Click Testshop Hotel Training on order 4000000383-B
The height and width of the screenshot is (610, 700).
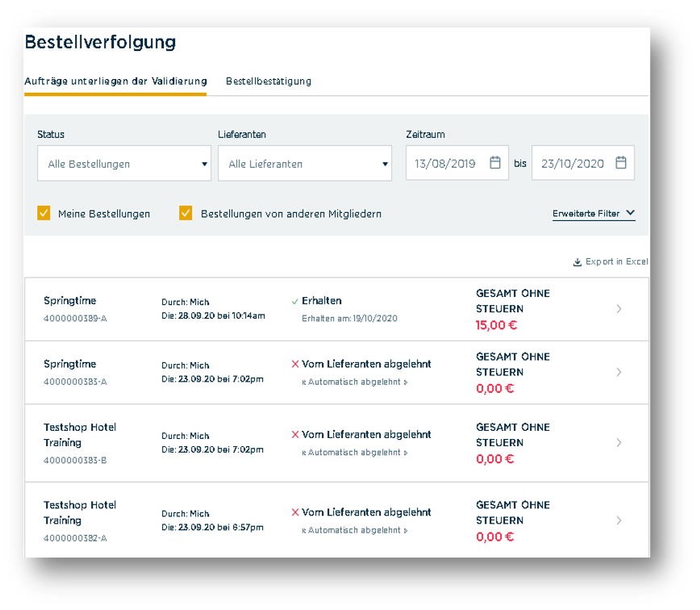(80, 436)
